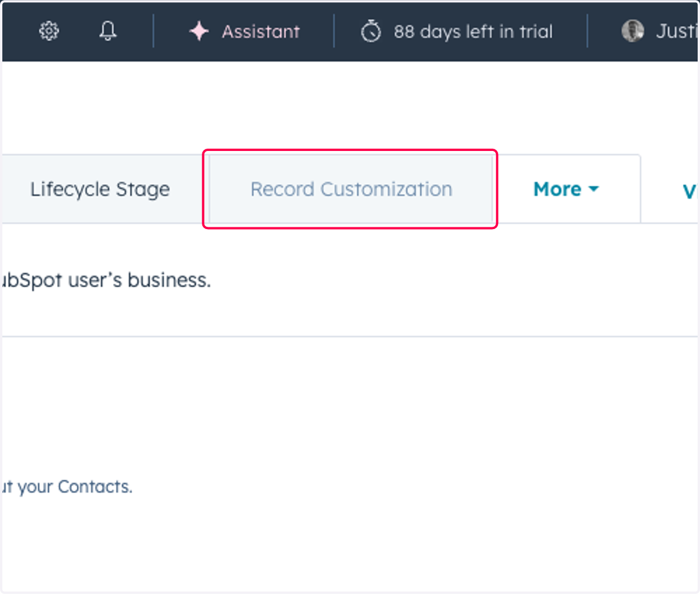Click the text ending "your Contacts."
Viewport: 700px width, 594px height.
click(67, 487)
